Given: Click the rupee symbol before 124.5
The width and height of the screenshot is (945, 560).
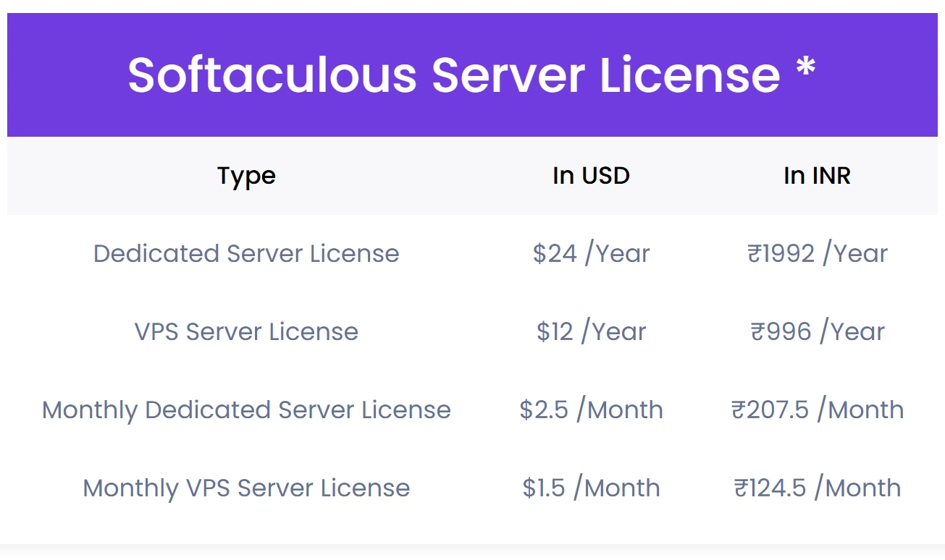Looking at the screenshot, I should [x=742, y=488].
